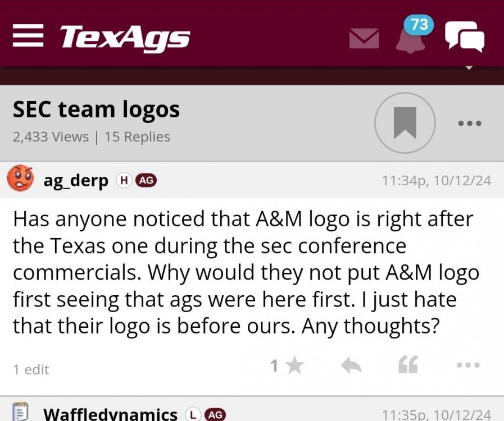This screenshot has height=421, width=504.
Task: Click the SEC team logos thread title
Action: tap(96, 109)
